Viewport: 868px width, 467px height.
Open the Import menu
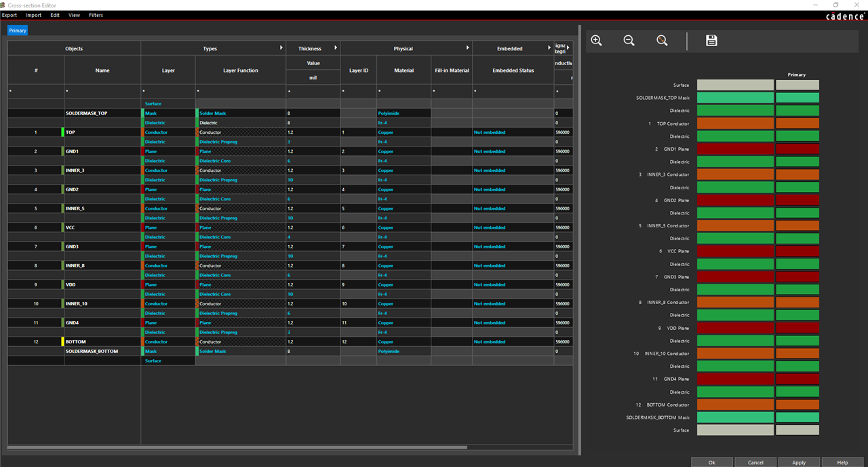33,15
